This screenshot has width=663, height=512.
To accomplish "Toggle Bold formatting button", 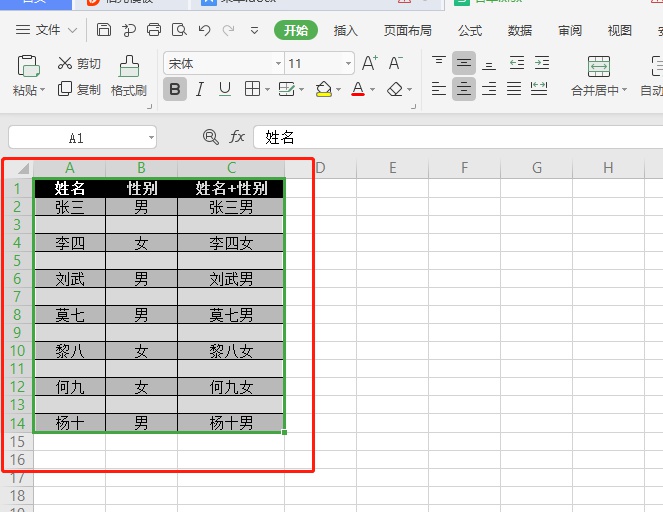I will (175, 89).
